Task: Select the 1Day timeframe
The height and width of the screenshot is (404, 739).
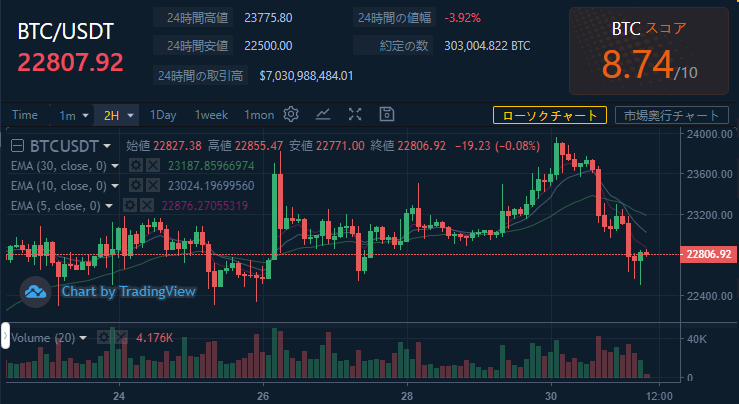Action: 163,115
